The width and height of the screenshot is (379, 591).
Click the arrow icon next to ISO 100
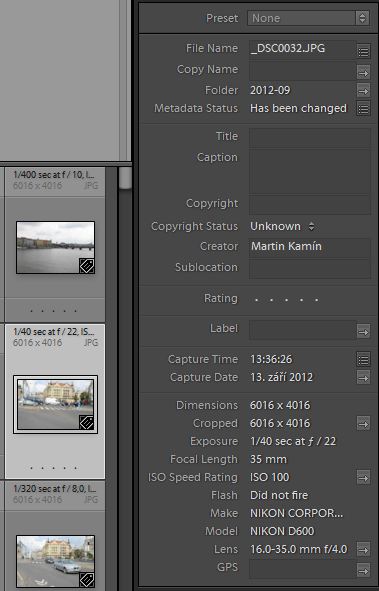363,478
